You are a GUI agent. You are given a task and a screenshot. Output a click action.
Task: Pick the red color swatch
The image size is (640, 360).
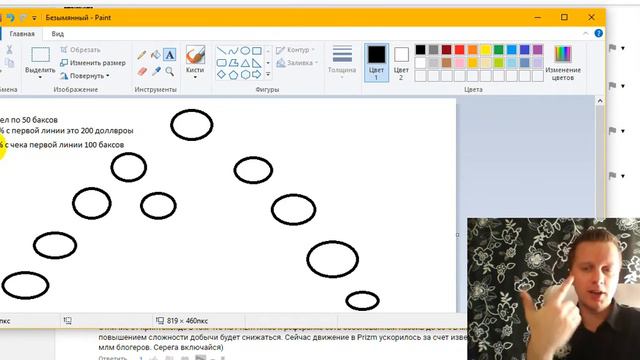pos(459,50)
